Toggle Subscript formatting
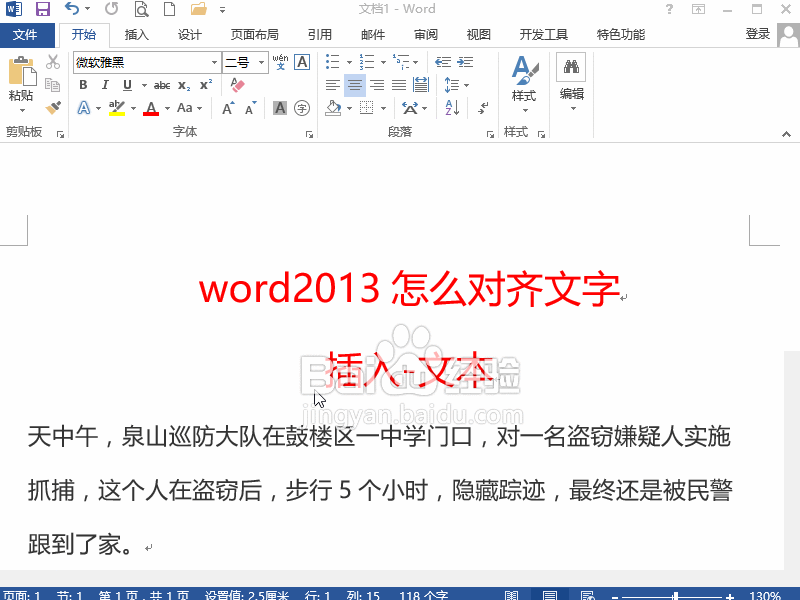 (x=184, y=85)
